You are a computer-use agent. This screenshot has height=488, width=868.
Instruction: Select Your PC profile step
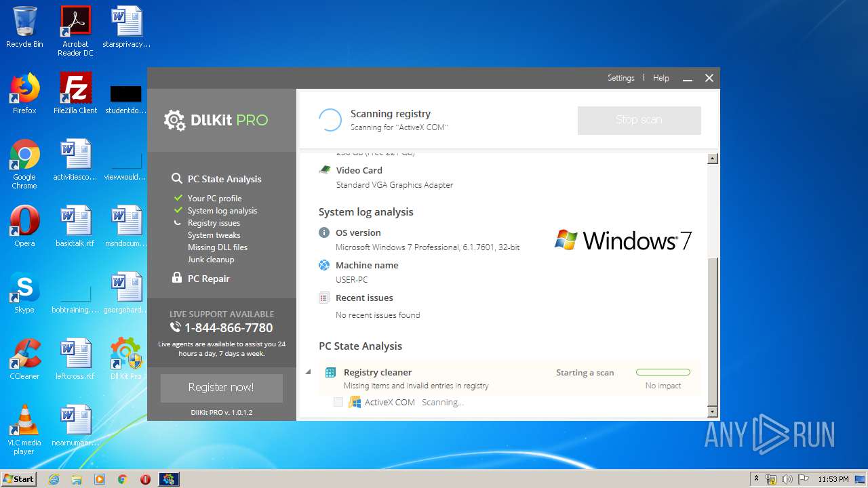tap(214, 199)
